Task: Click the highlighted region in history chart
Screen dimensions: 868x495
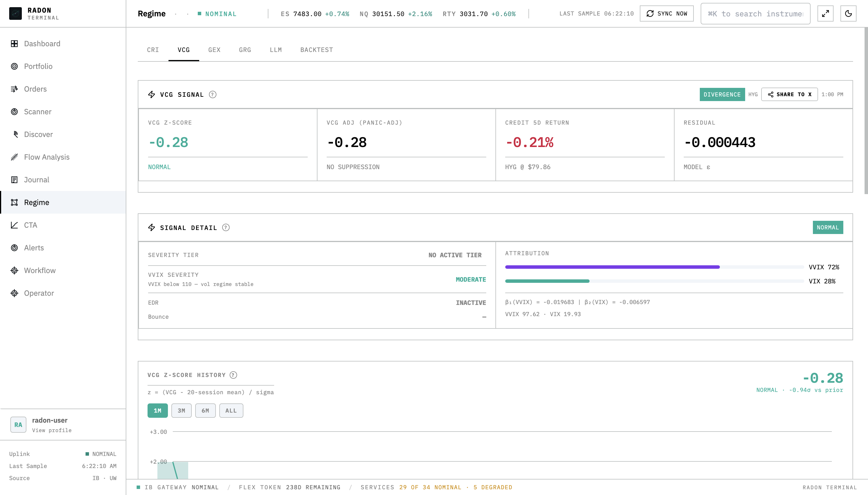Action: 173,471
